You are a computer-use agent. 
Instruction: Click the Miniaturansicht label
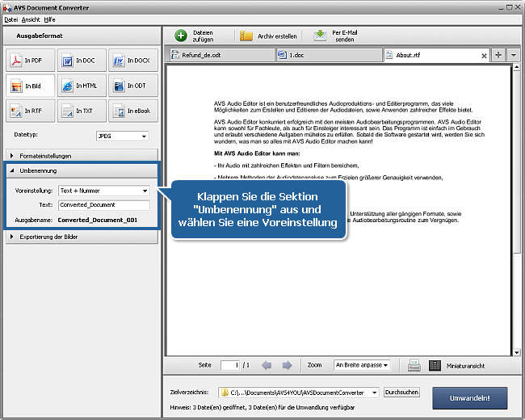(x=465, y=366)
